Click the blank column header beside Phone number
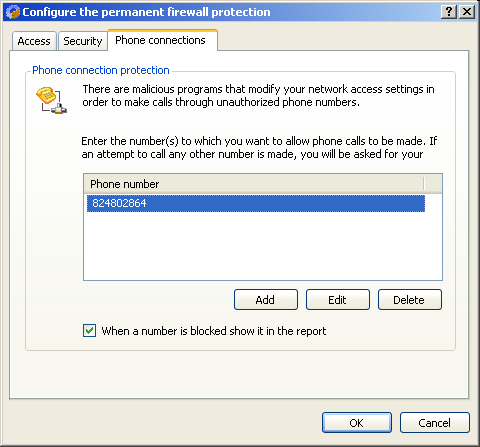Image resolution: width=480 pixels, height=447 pixels. tap(433, 184)
